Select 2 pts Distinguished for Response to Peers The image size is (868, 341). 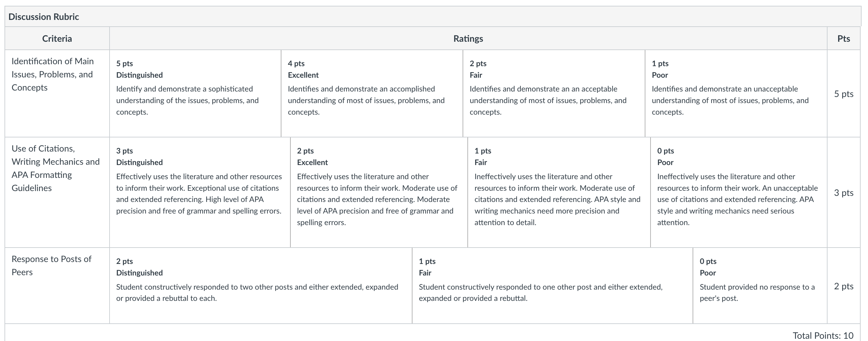pos(261,286)
